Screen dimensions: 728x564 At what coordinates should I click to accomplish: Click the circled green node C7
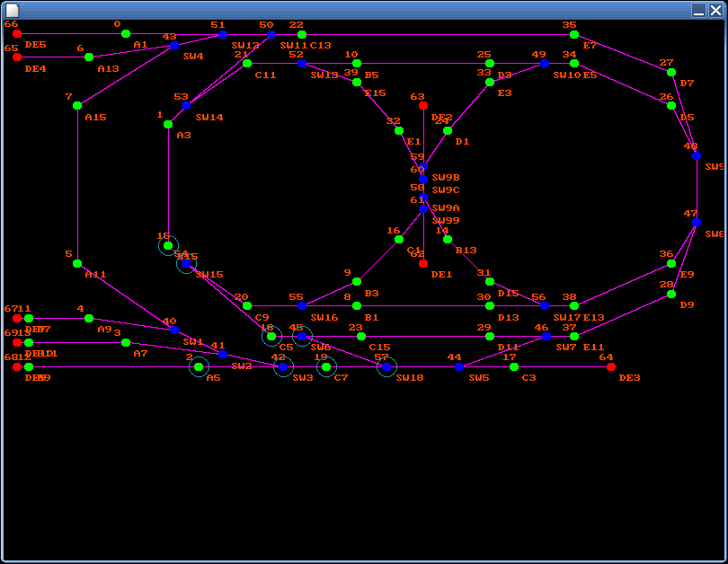pyautogui.click(x=326, y=367)
